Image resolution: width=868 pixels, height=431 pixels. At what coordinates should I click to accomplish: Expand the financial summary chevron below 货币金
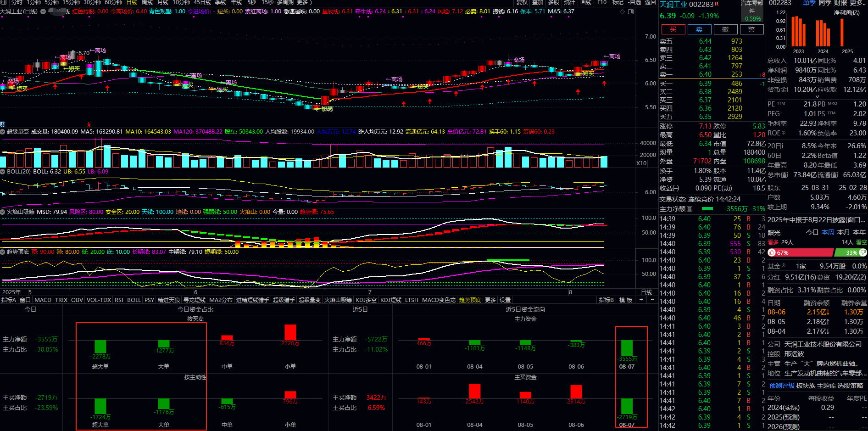[817, 97]
